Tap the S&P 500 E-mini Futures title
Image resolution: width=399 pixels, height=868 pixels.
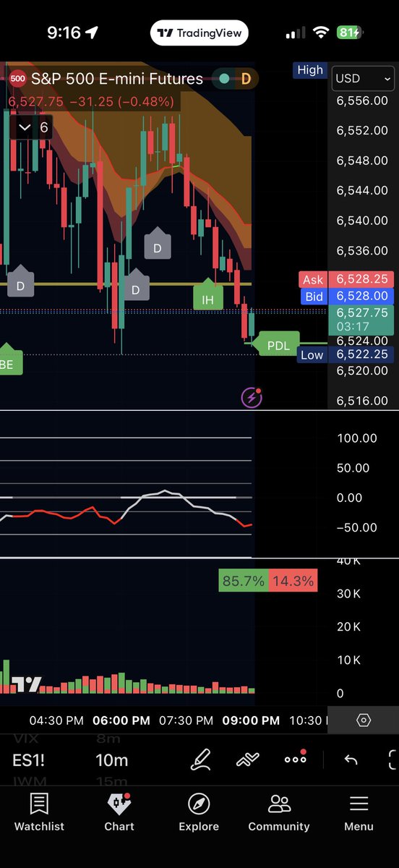click(x=117, y=79)
